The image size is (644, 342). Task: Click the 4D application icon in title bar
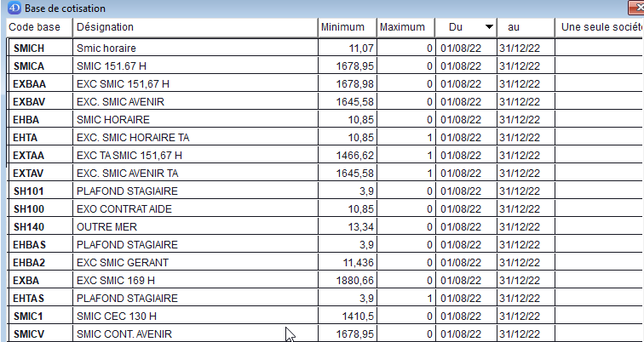14,8
